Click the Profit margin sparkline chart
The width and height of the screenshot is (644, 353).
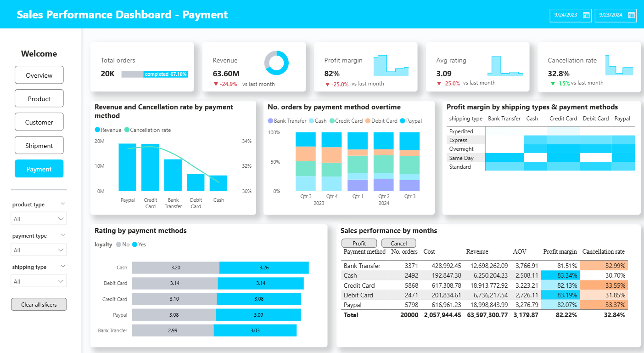point(391,66)
